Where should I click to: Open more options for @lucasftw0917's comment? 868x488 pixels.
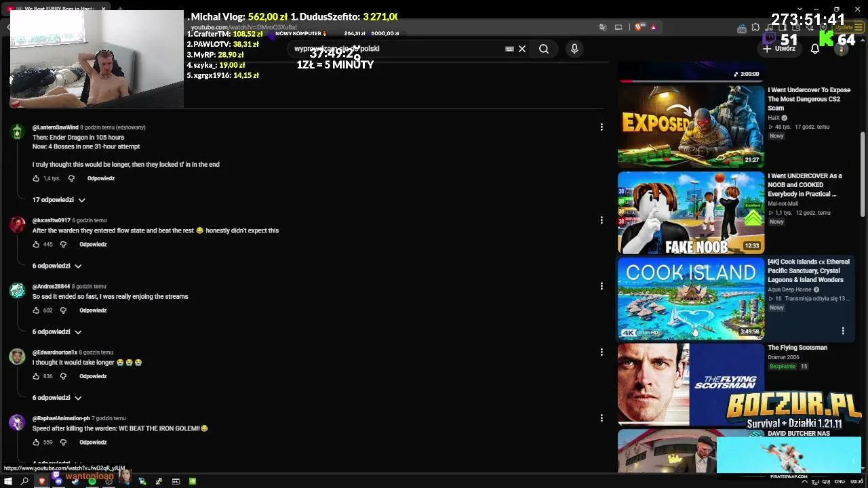(601, 220)
